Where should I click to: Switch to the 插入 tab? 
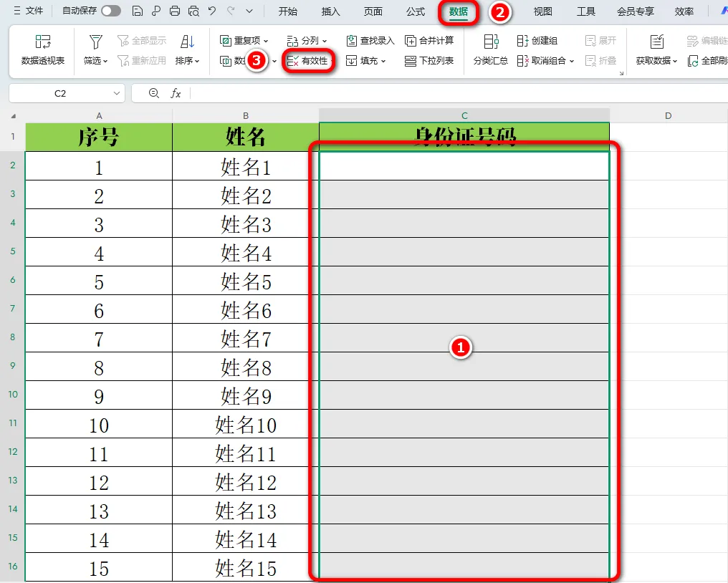point(330,11)
